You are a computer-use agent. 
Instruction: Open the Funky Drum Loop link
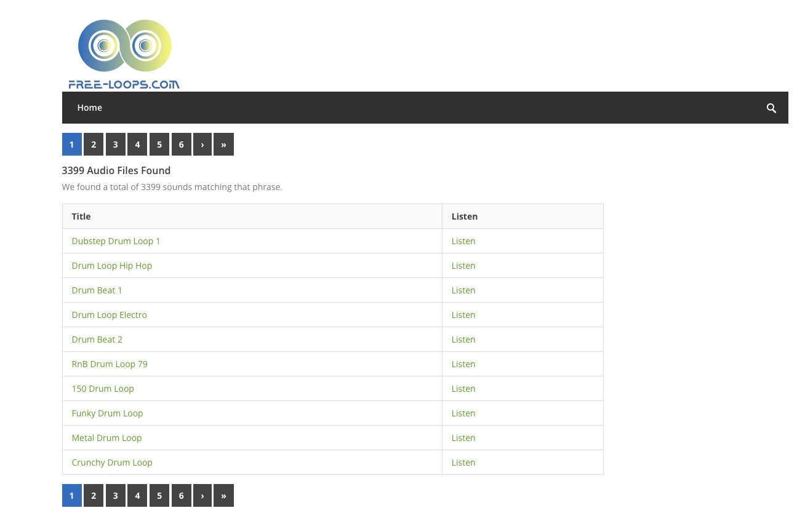pyautogui.click(x=107, y=413)
